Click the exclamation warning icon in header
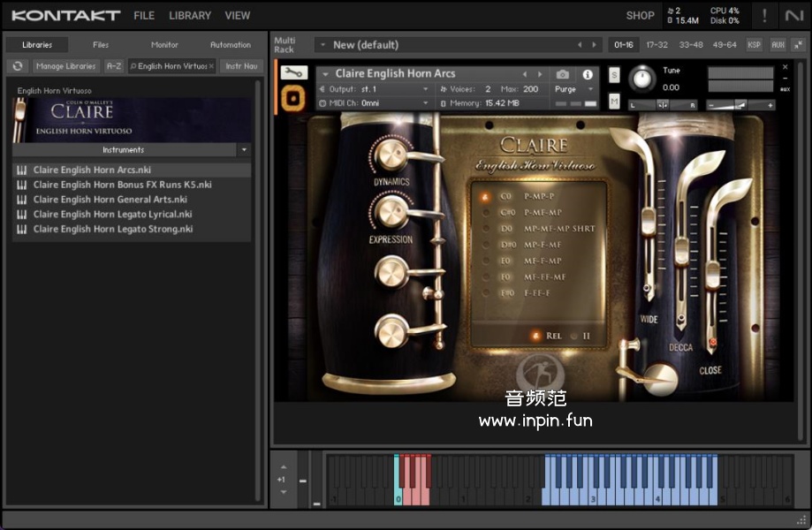Image resolution: width=812 pixels, height=530 pixels. (x=764, y=16)
